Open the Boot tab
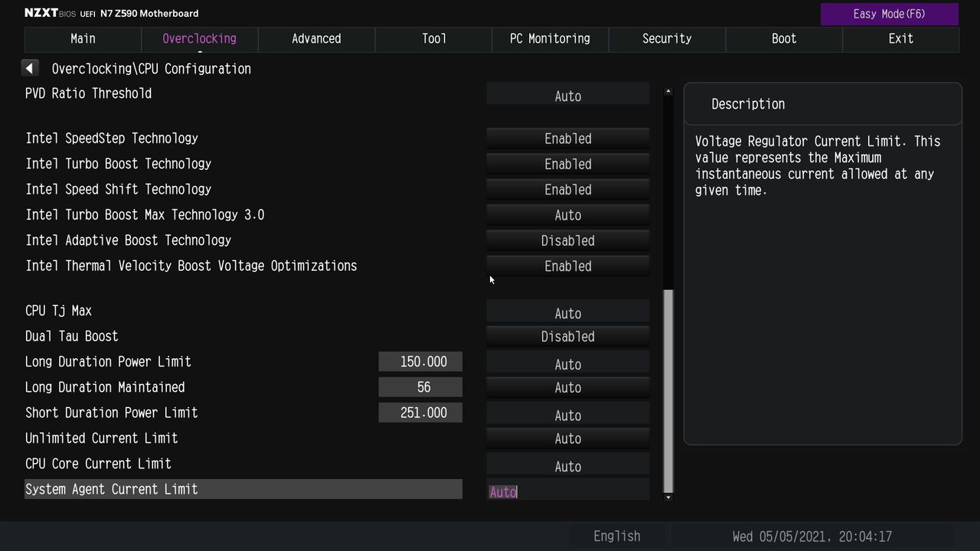This screenshot has height=551, width=980. coord(784,39)
